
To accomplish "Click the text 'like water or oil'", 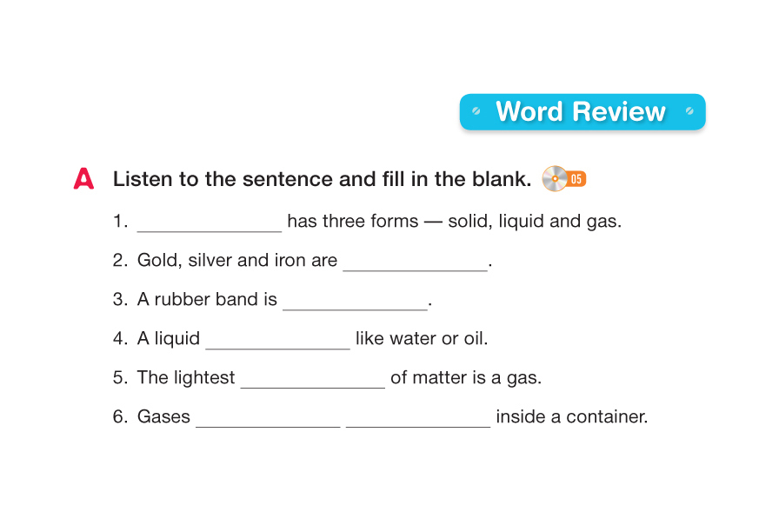I will pos(422,339).
